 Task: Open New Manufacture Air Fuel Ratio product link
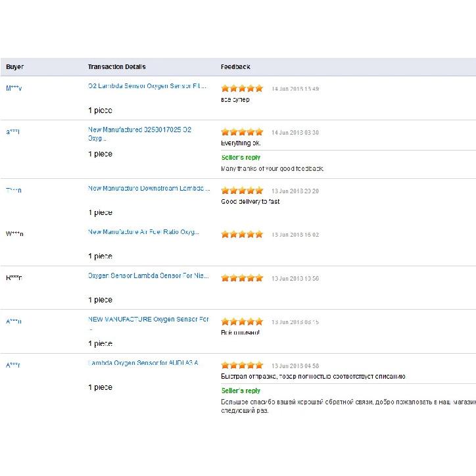tap(143, 232)
